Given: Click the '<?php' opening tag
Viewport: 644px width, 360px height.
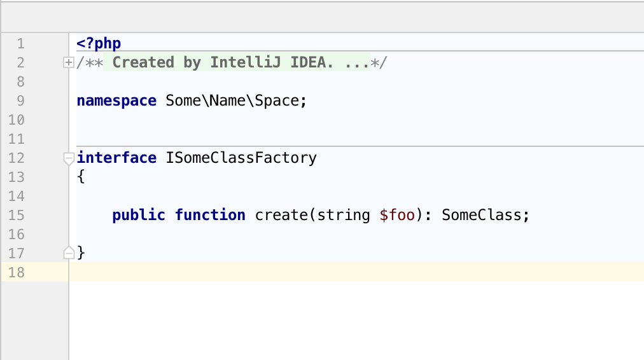Looking at the screenshot, I should 99,43.
